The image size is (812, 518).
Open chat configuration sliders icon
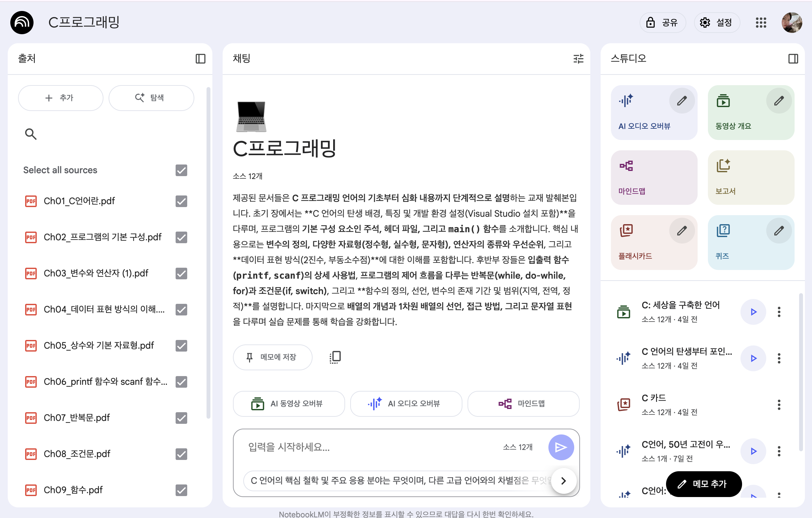tap(578, 59)
